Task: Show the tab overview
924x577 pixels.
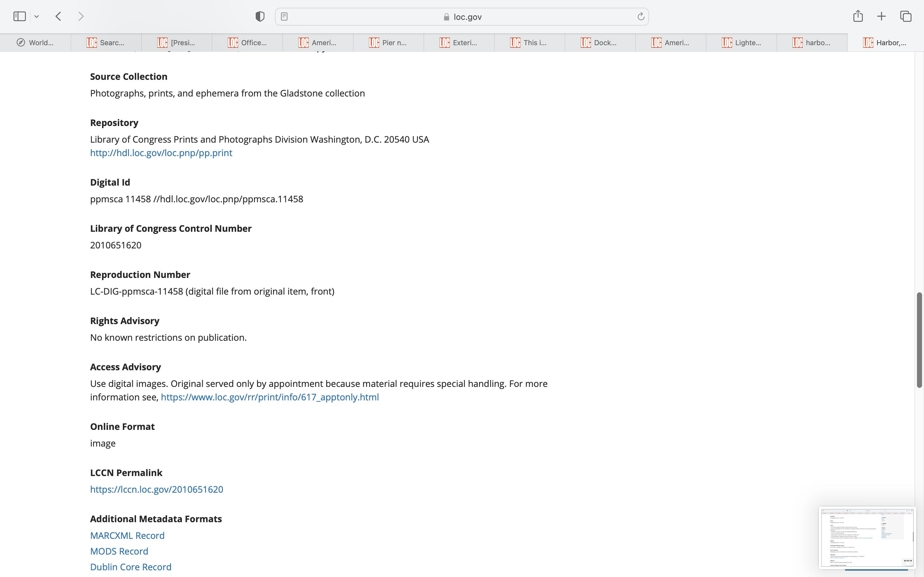Action: (x=906, y=16)
